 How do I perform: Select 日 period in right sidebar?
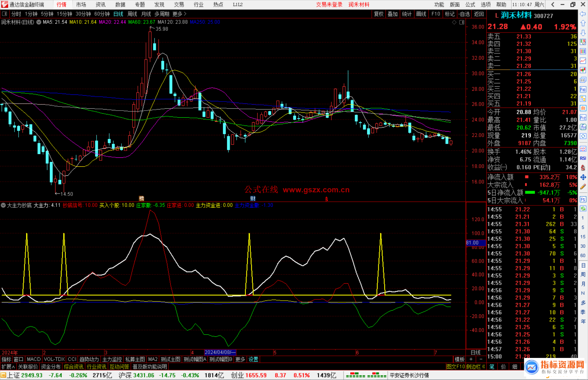pyautogui.click(x=583, y=265)
